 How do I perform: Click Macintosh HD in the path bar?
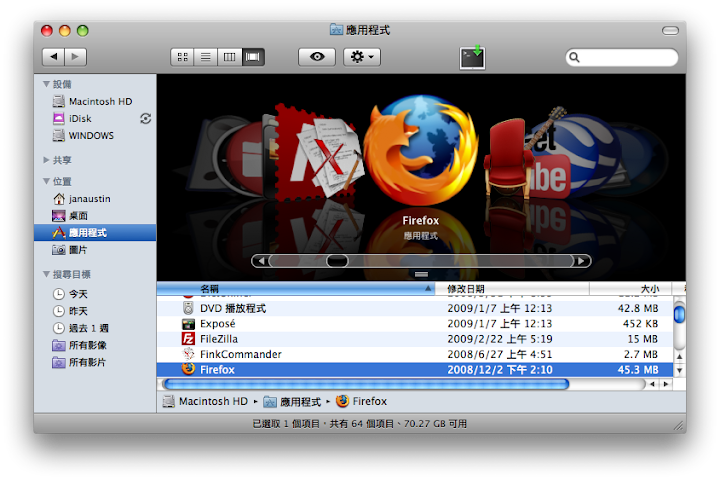click(205, 401)
